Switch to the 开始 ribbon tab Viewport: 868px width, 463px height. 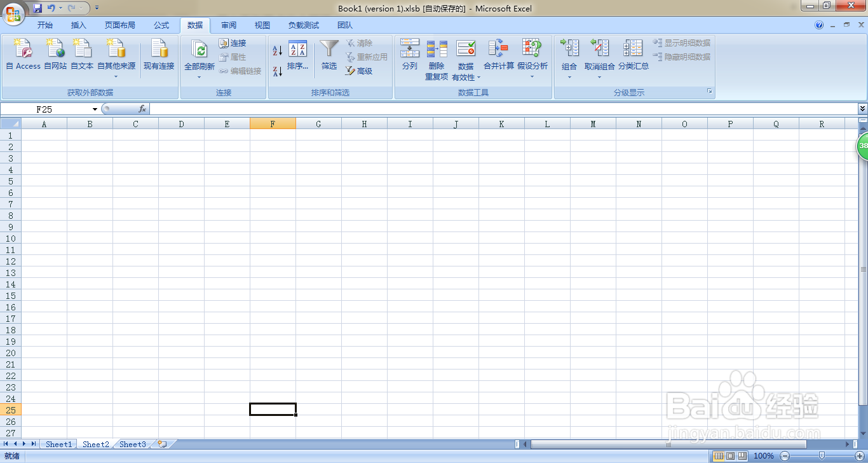click(44, 25)
